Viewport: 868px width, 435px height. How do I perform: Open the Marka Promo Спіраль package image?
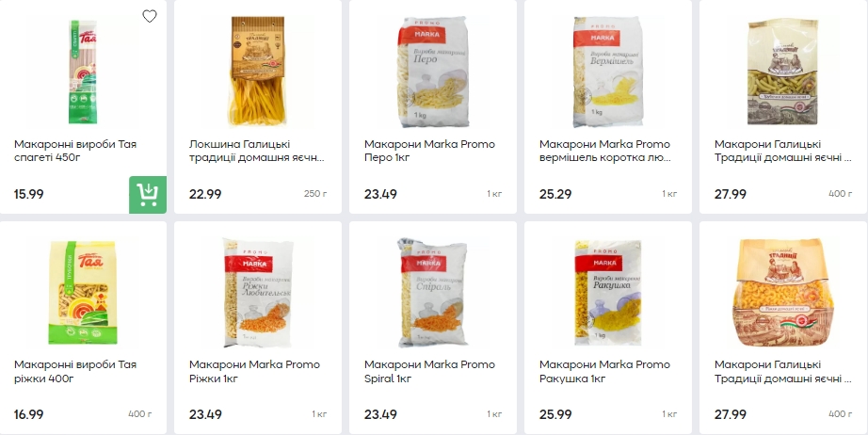(432, 292)
